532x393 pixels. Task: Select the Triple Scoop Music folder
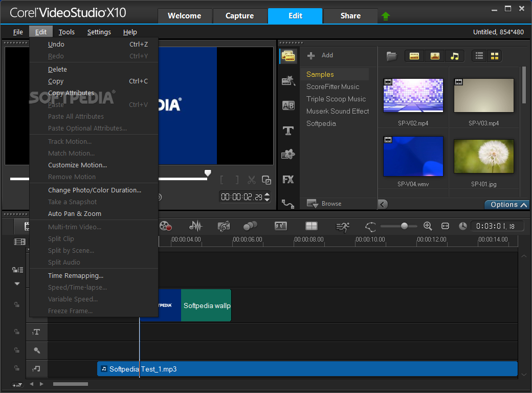(x=336, y=99)
